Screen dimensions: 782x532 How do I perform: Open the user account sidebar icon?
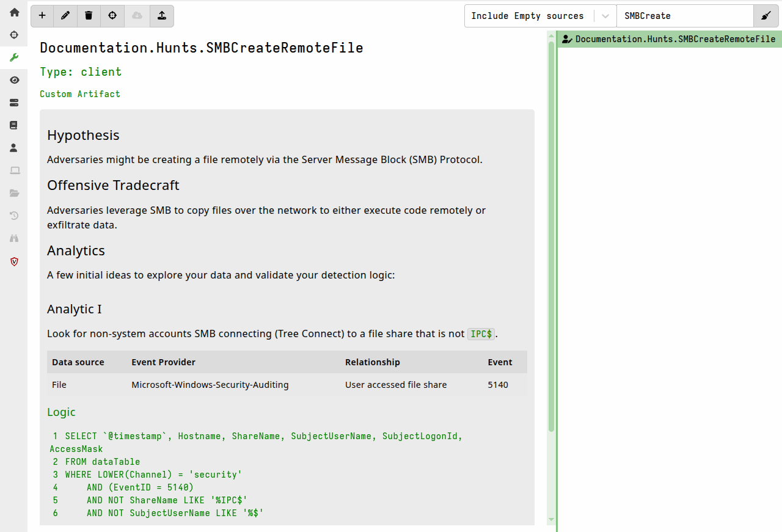pos(13,147)
